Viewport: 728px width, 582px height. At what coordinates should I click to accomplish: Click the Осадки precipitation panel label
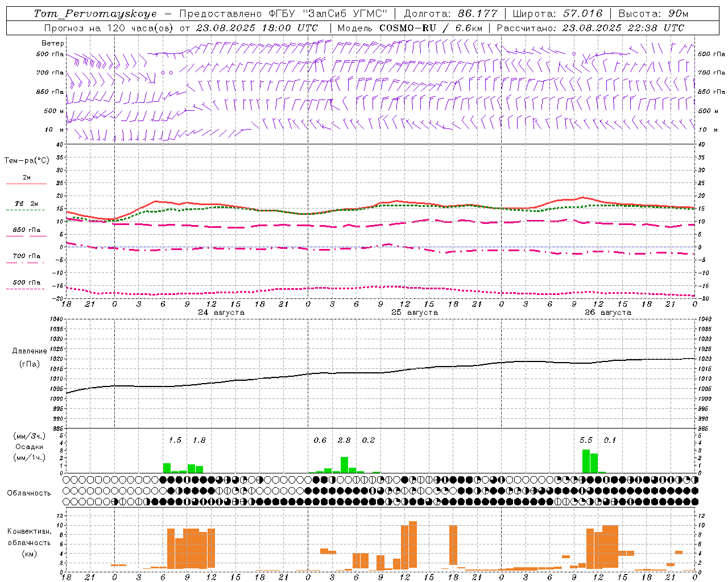[x=29, y=447]
